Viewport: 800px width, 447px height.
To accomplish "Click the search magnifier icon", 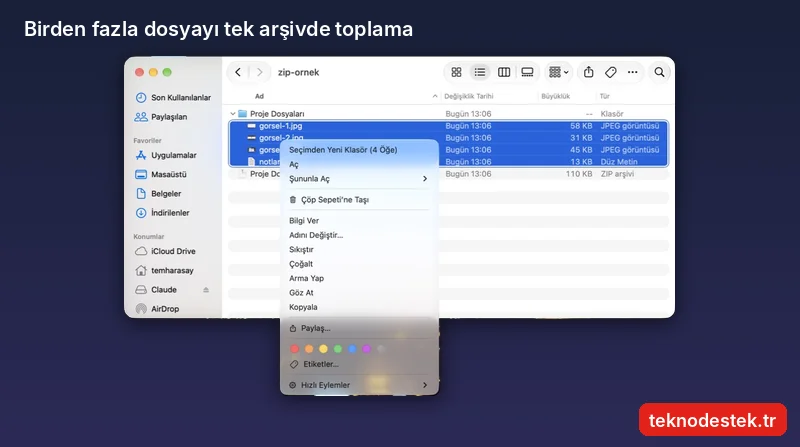I will click(x=659, y=72).
